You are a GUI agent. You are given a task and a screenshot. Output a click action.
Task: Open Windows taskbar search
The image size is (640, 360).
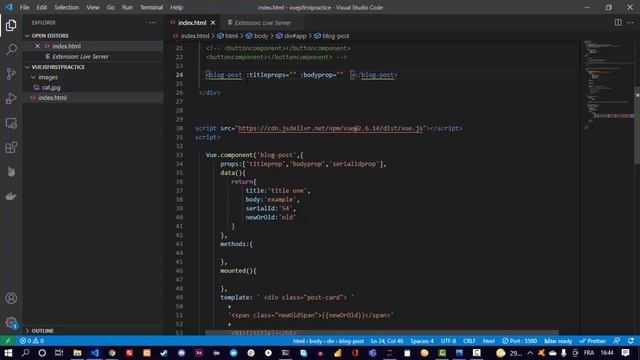(25, 353)
